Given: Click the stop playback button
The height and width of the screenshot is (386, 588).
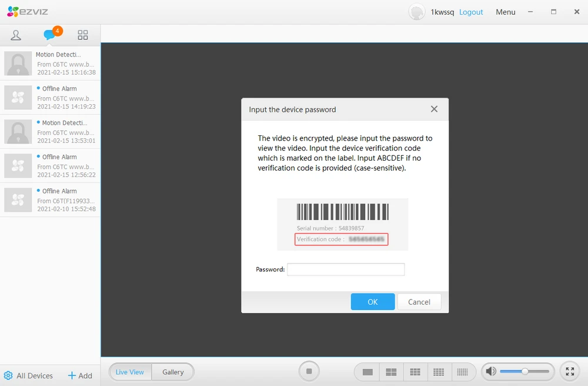Looking at the screenshot, I should 309,371.
